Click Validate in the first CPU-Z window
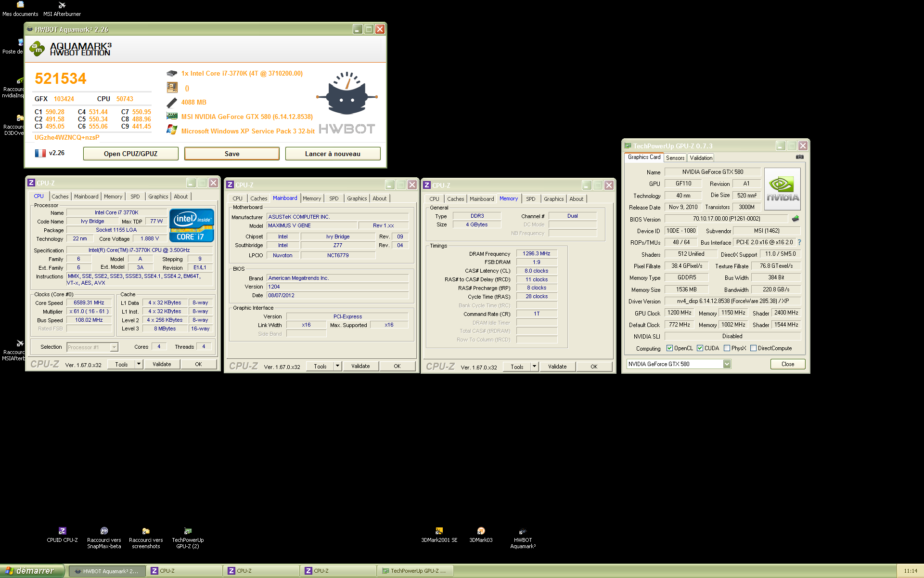The image size is (924, 578). point(162,364)
